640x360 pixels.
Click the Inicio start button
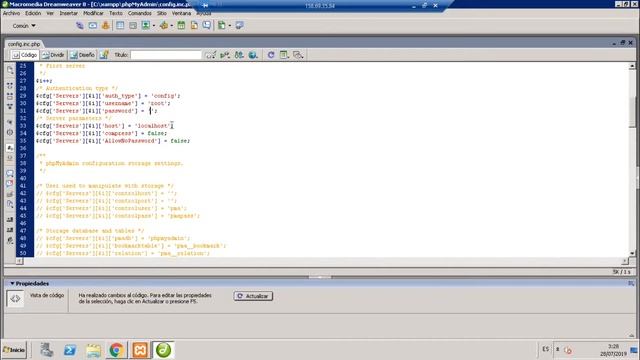coord(14,350)
